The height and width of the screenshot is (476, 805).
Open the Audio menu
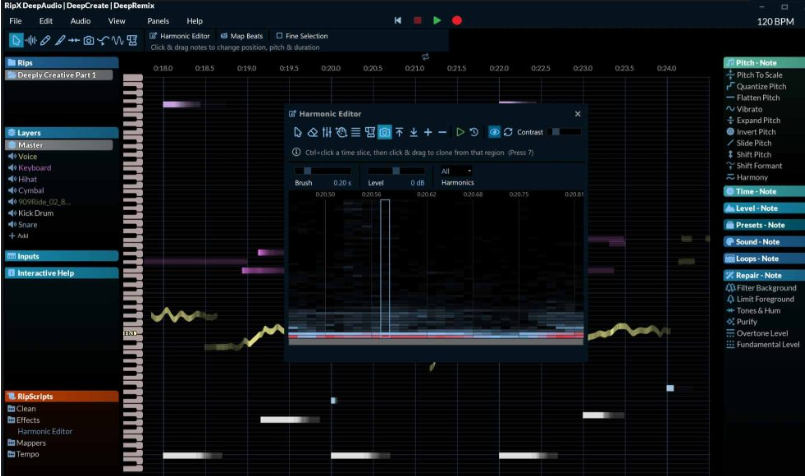tap(80, 21)
